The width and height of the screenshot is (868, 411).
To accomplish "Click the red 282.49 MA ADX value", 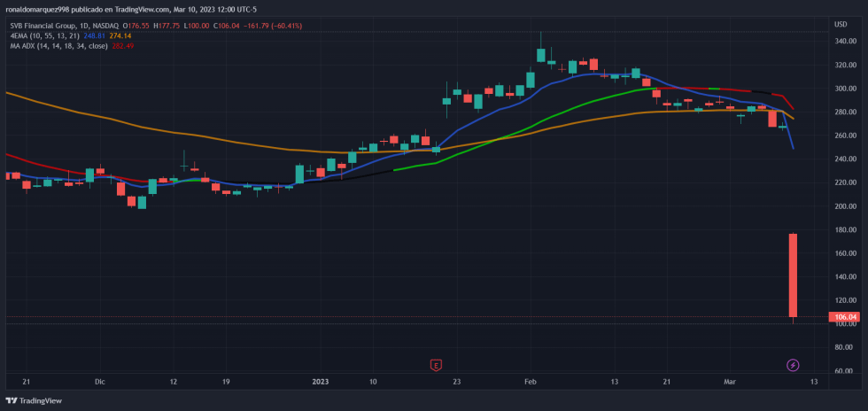I will (121, 45).
